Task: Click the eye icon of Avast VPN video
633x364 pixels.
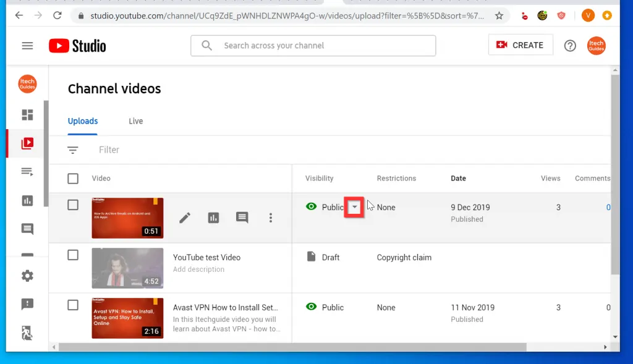Action: tap(312, 307)
